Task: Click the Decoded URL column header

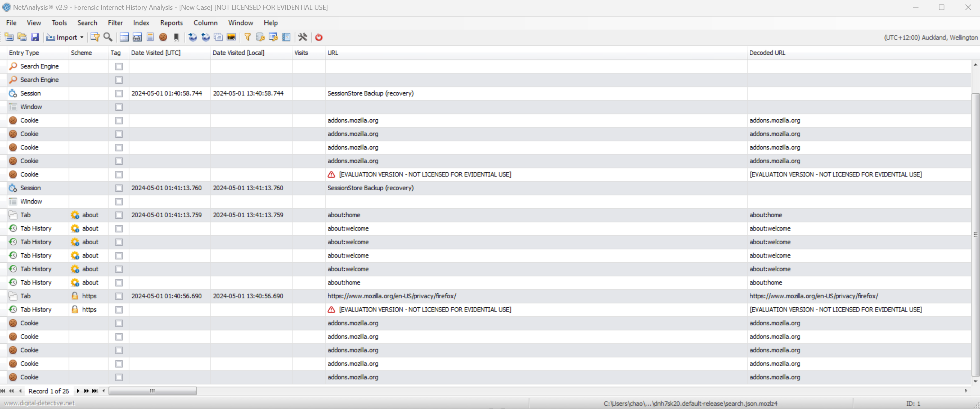Action: [x=767, y=53]
